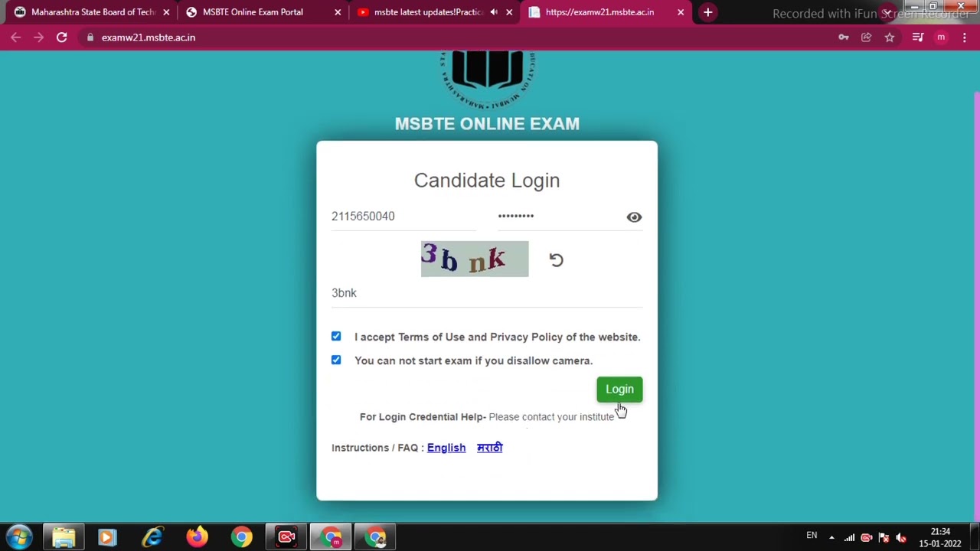
Task: Close the Maharashtra State Board tab
Action: click(x=166, y=12)
